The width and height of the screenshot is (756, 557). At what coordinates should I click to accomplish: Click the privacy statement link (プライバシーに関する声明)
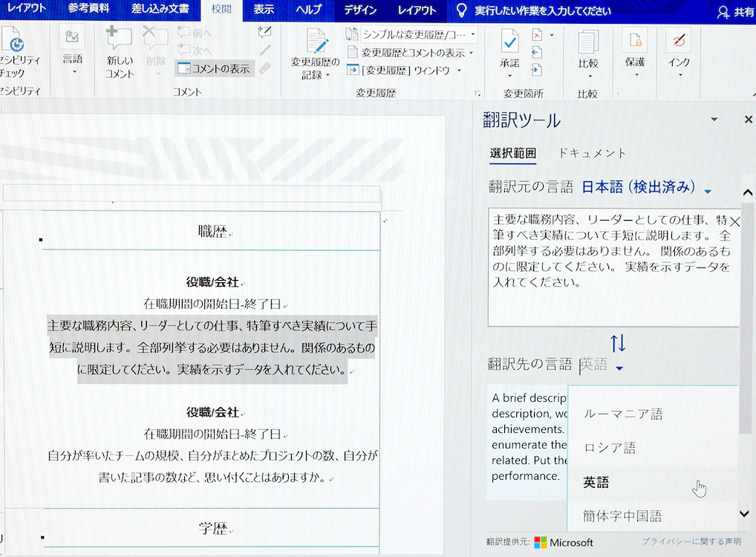click(x=691, y=542)
